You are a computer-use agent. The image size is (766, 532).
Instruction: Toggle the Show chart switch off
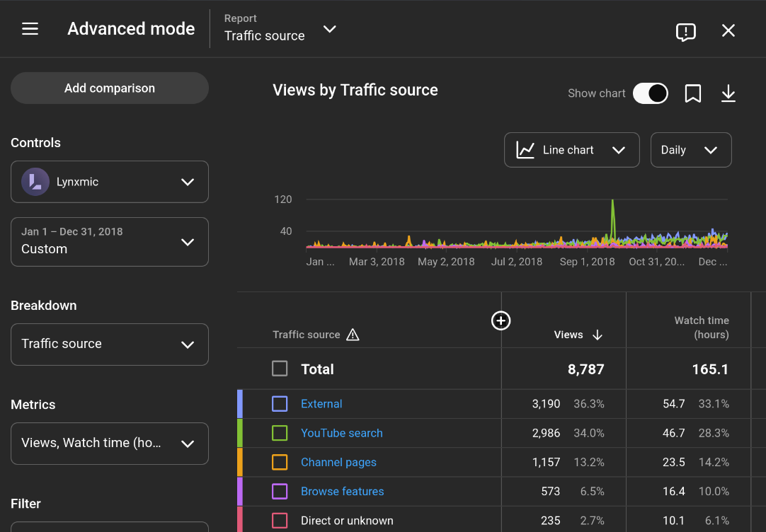(650, 93)
